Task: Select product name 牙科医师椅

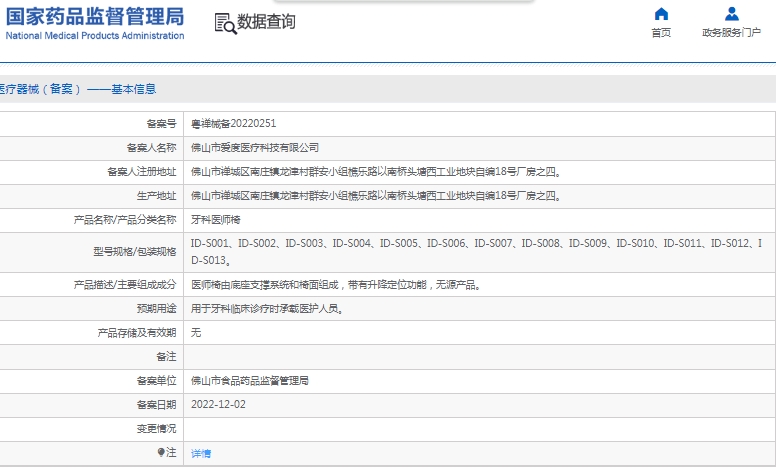Action: tap(216, 220)
